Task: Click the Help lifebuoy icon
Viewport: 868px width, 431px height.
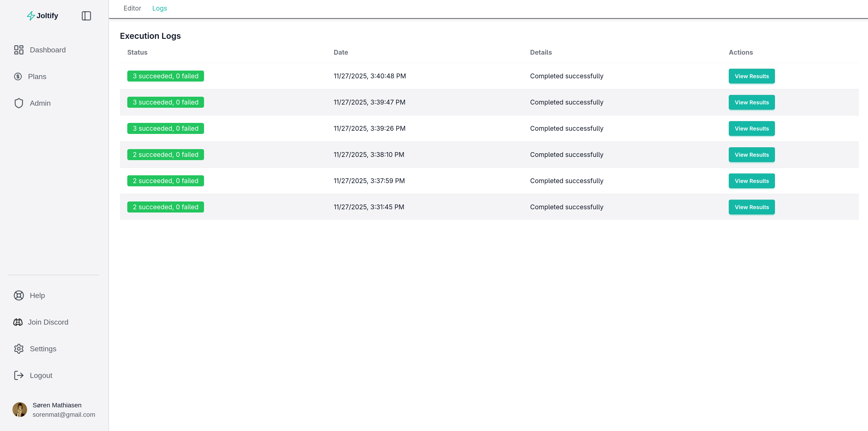Action: (x=19, y=295)
